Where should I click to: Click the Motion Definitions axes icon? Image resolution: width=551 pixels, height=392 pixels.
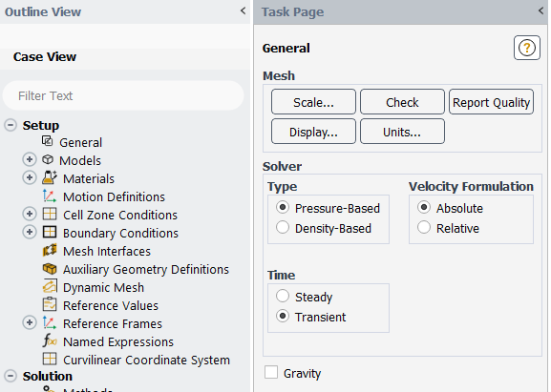(50, 196)
